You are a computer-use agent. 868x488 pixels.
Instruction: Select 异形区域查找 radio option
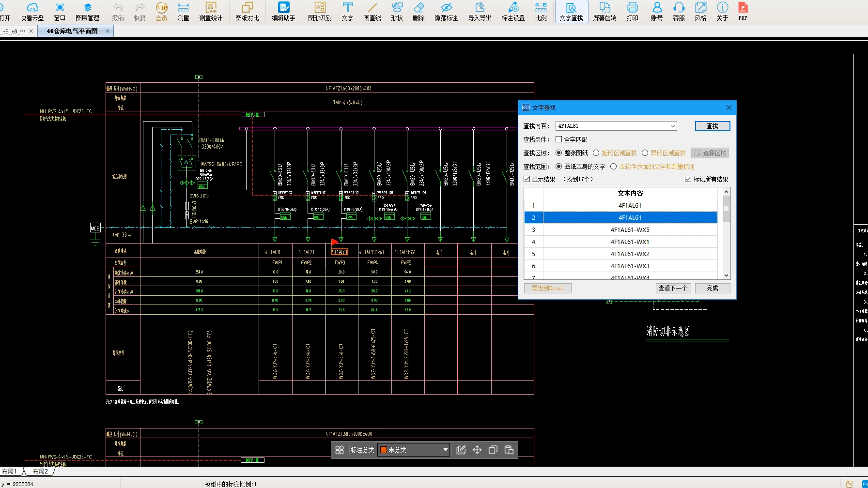tap(645, 153)
